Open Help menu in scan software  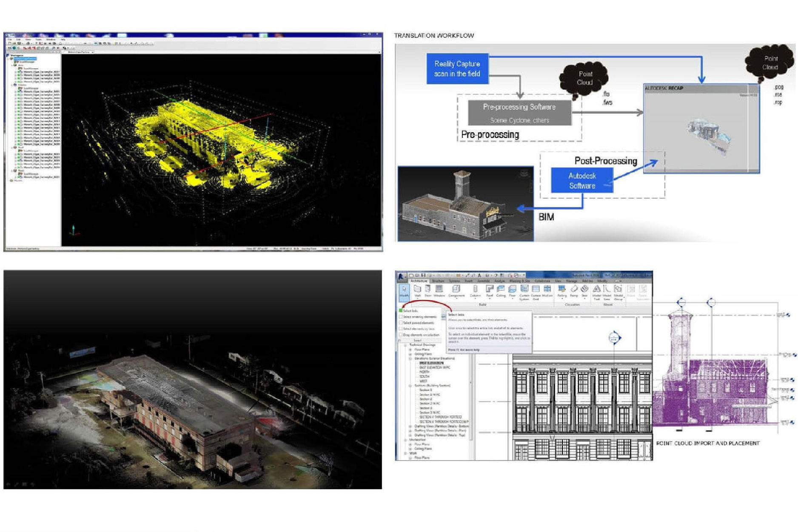click(63, 40)
